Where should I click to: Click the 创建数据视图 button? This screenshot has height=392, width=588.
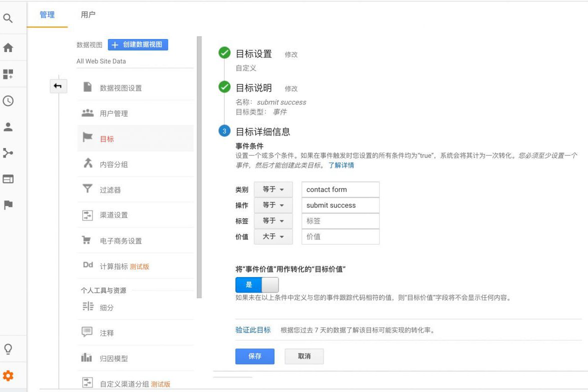(x=138, y=44)
